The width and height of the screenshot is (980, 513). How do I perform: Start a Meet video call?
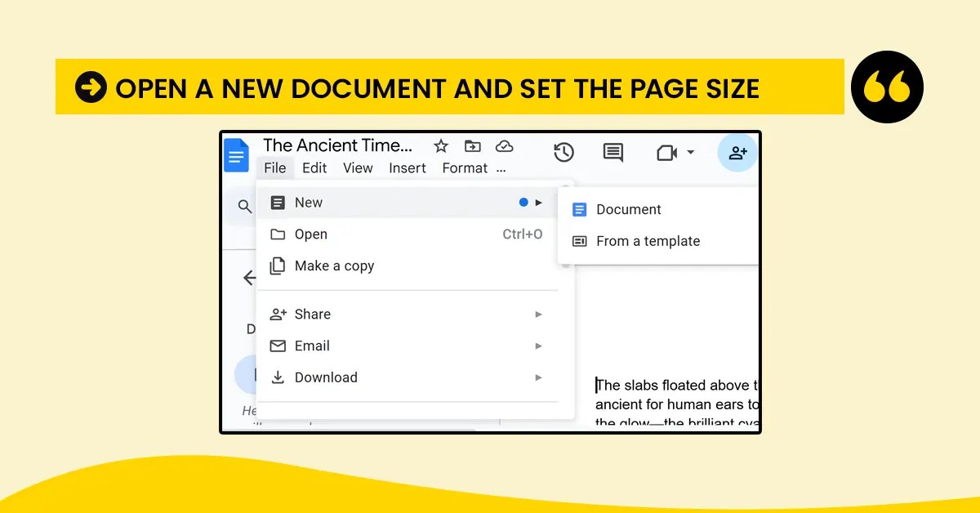(668, 153)
